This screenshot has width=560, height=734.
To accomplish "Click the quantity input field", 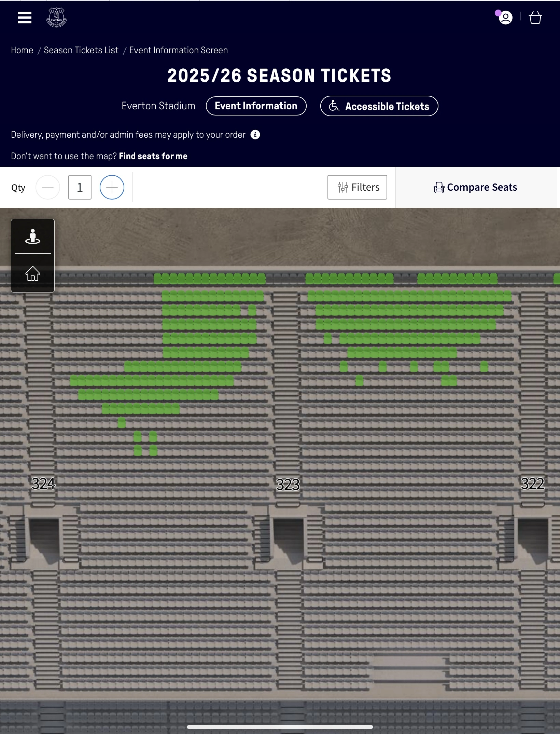I will (x=80, y=187).
